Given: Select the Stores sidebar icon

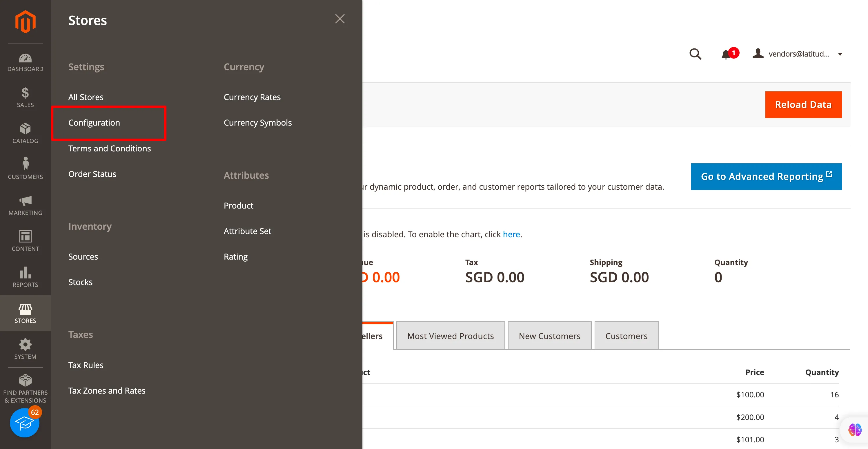Looking at the screenshot, I should click(x=25, y=313).
